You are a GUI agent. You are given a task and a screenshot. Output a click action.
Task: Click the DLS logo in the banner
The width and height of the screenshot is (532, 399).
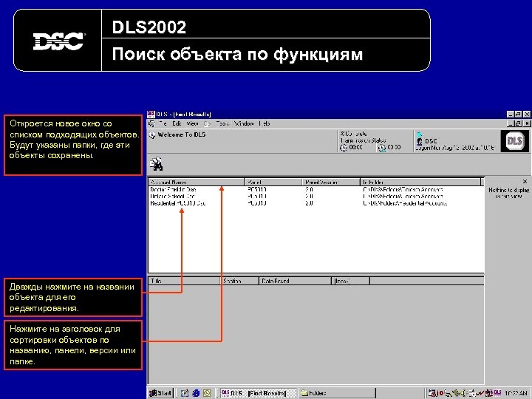point(514,141)
